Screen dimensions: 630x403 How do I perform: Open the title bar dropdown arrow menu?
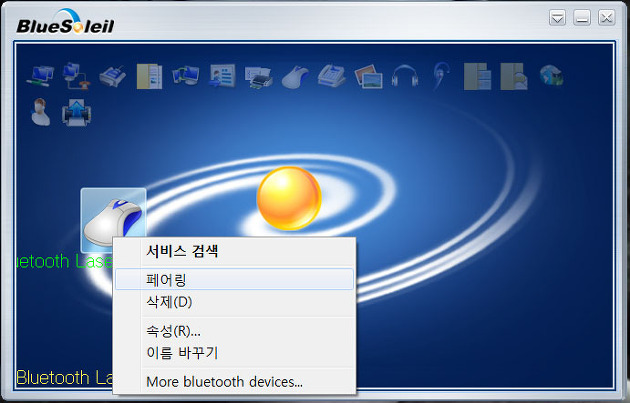pyautogui.click(x=558, y=18)
